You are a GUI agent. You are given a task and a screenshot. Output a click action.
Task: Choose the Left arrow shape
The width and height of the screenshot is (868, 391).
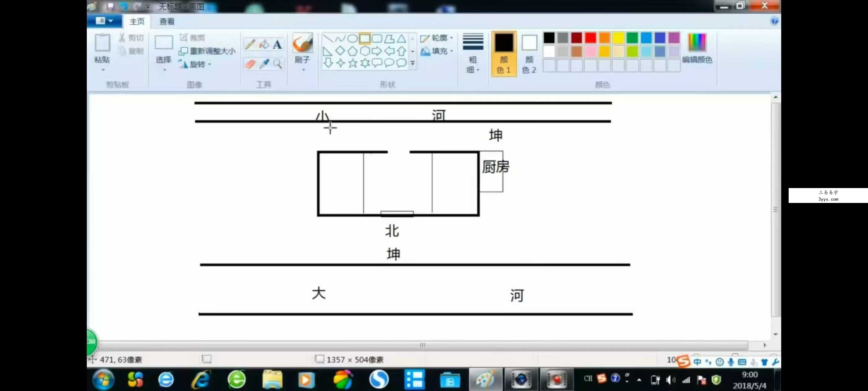click(389, 51)
